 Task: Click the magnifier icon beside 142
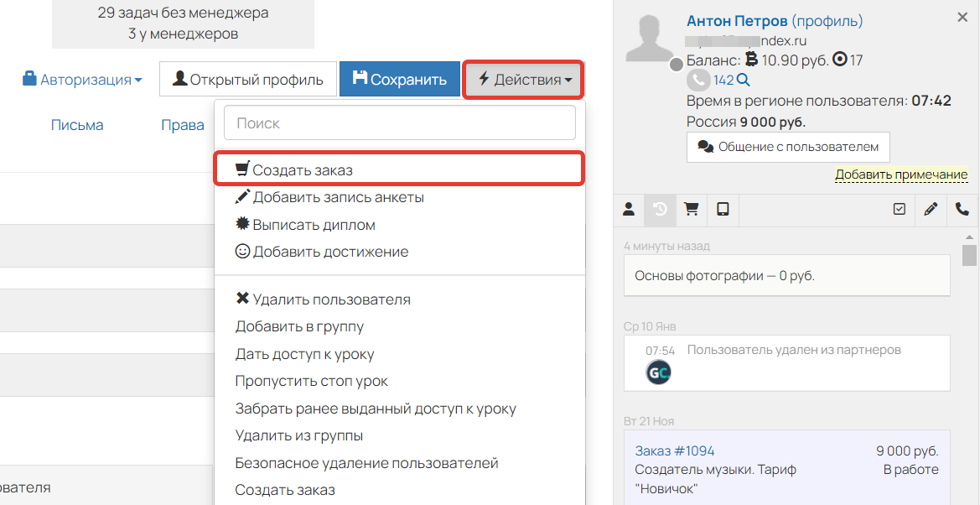743,80
